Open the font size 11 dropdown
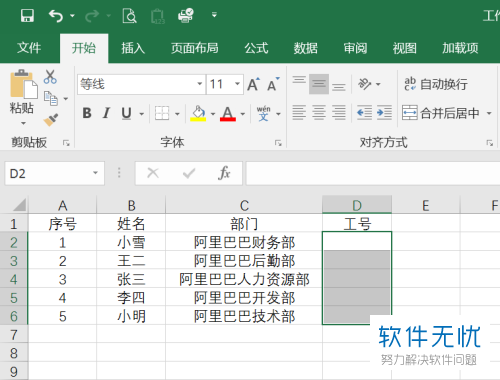This screenshot has width=500, height=380. click(237, 84)
